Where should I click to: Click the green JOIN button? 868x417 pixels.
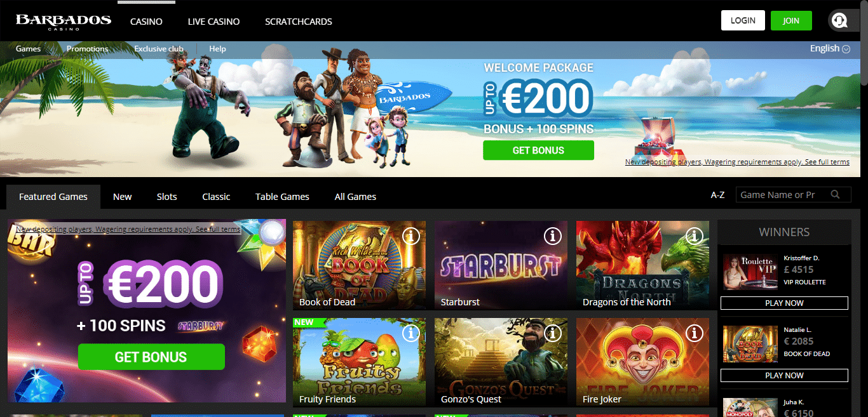pyautogui.click(x=791, y=20)
